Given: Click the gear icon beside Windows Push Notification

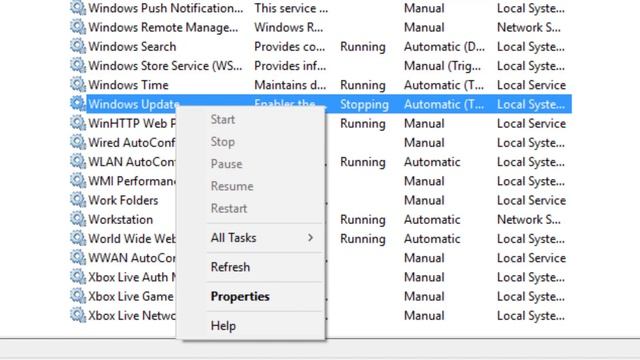Looking at the screenshot, I should (78, 8).
